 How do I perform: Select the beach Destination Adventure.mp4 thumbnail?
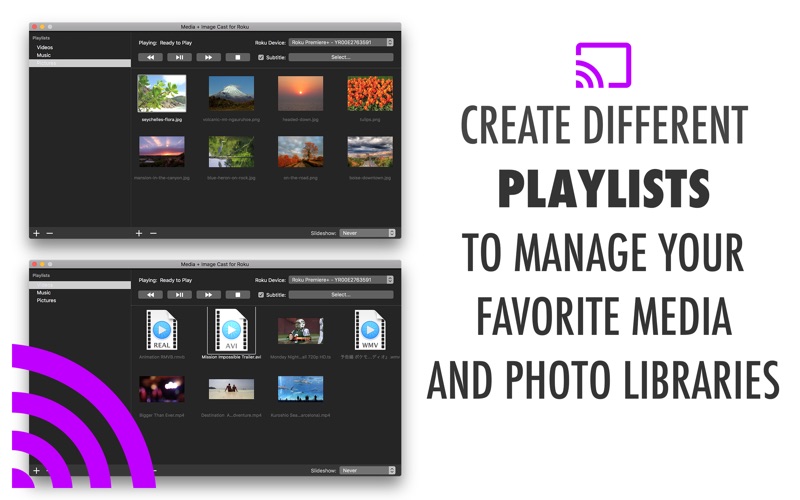coord(231,389)
